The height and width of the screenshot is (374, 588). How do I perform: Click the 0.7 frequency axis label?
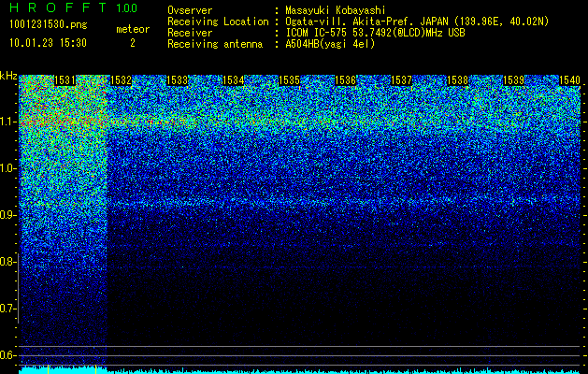[x=8, y=309]
